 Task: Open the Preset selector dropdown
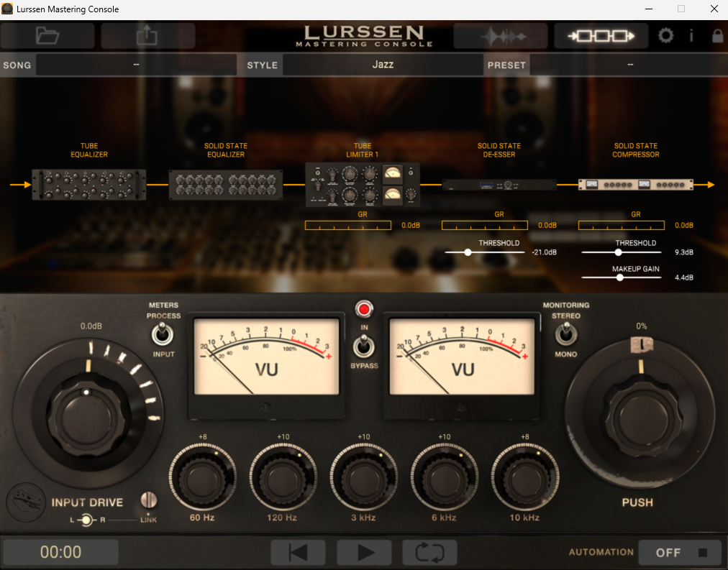click(629, 65)
